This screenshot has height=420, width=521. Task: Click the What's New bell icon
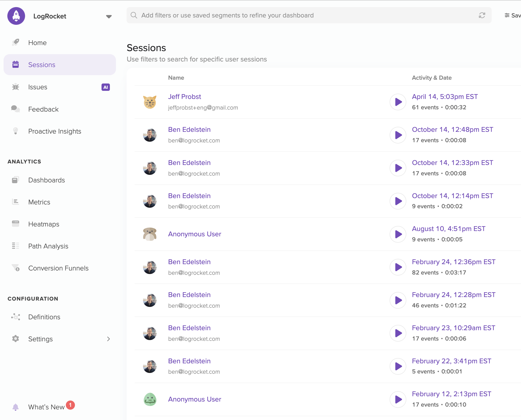(x=16, y=407)
